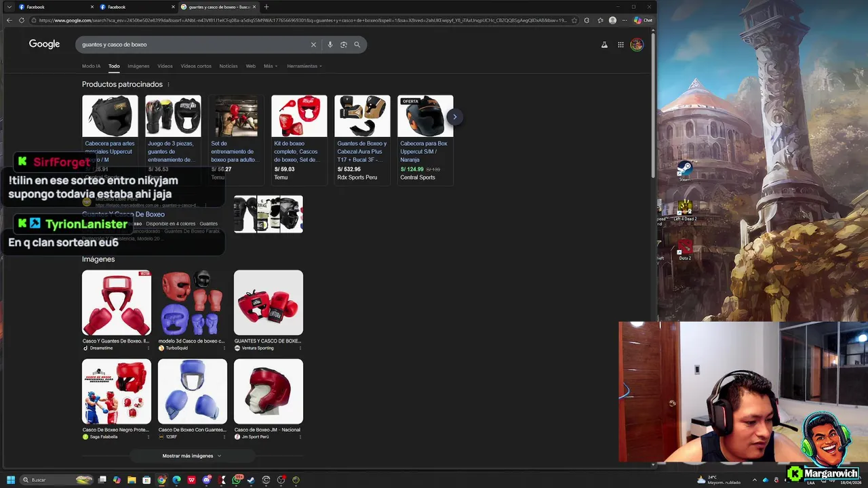Open Search Labs flask icon

[604, 45]
